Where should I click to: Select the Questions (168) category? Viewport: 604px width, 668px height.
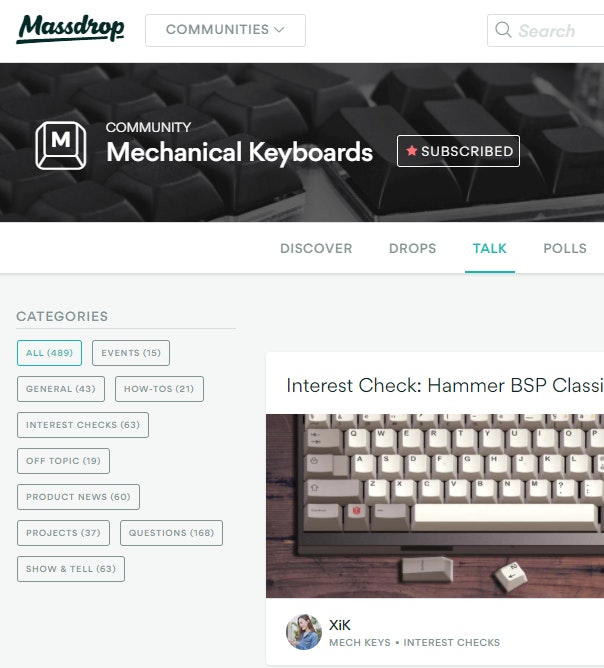[x=171, y=533]
